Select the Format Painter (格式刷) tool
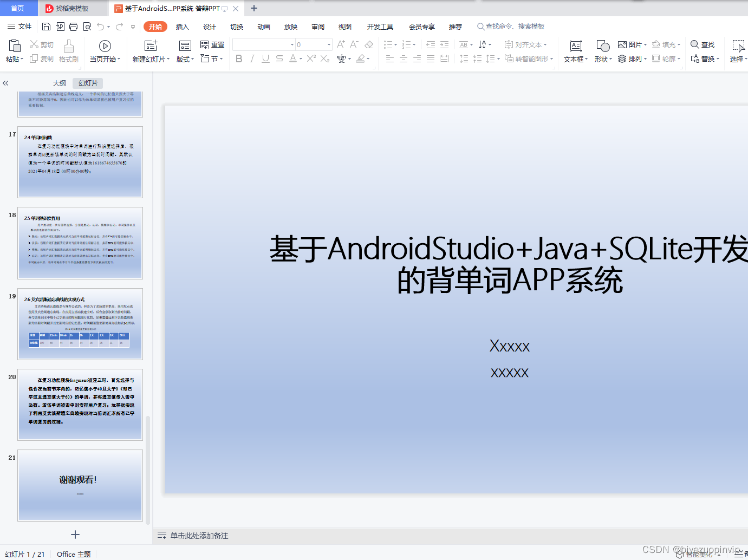Image resolution: width=748 pixels, height=560 pixels. click(x=68, y=51)
